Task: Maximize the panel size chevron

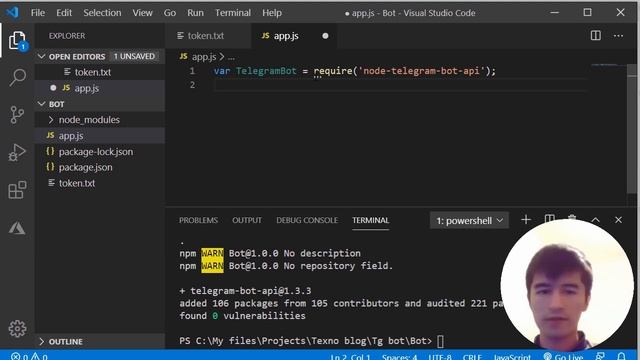Action: click(x=596, y=220)
